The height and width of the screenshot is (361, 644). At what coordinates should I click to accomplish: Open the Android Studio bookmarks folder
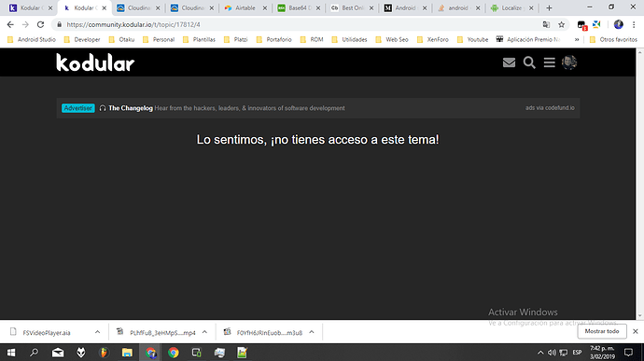(x=32, y=39)
